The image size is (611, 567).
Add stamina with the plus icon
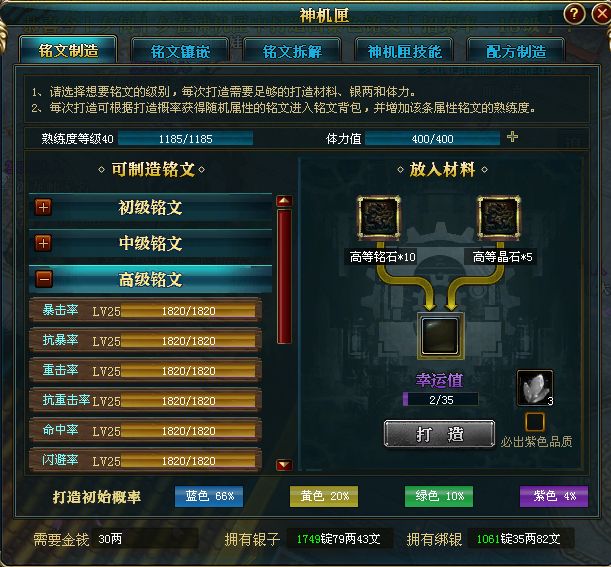pyautogui.click(x=512, y=137)
